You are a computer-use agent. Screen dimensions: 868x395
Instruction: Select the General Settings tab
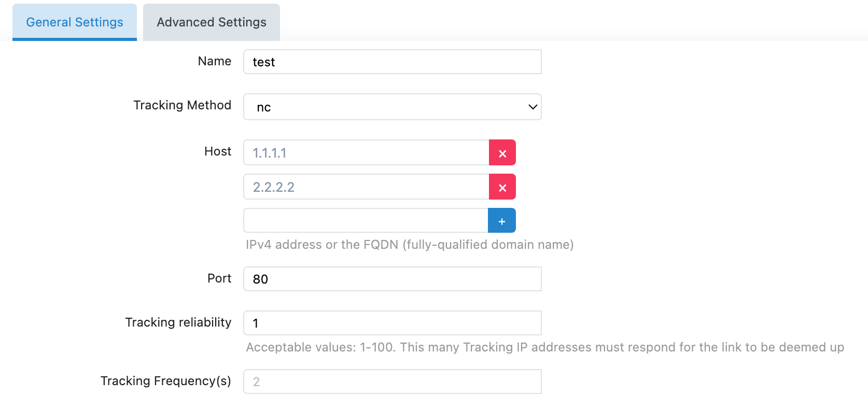point(75,22)
